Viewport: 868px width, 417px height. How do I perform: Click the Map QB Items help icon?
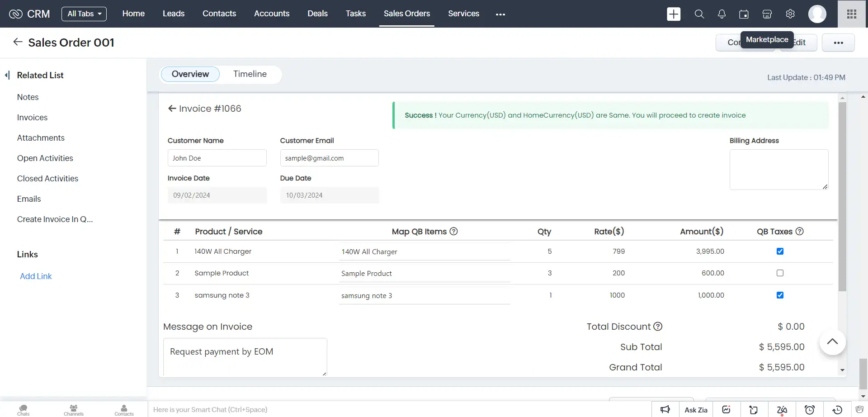(453, 232)
